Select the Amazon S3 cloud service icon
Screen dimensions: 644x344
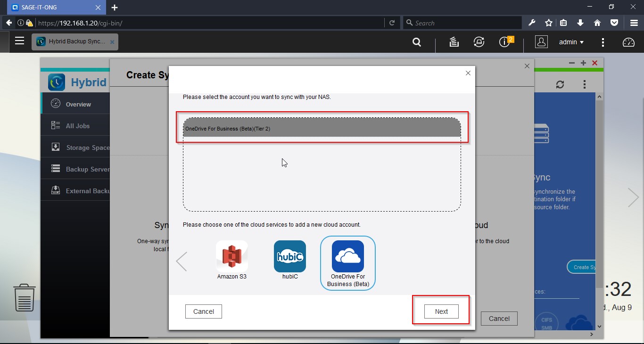[231, 256]
